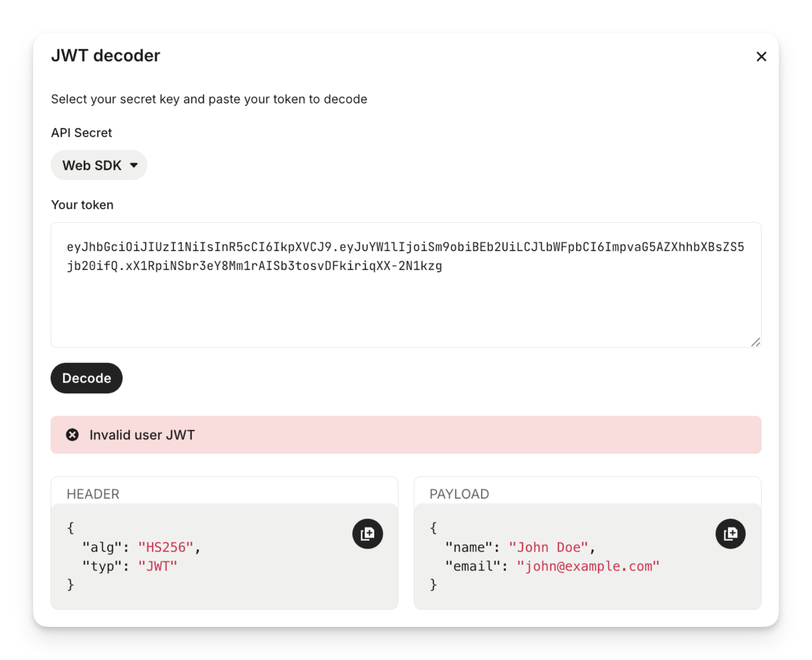Viewport: 812px width, 660px height.
Task: Copy the decoded payload JSON
Action: click(x=730, y=534)
